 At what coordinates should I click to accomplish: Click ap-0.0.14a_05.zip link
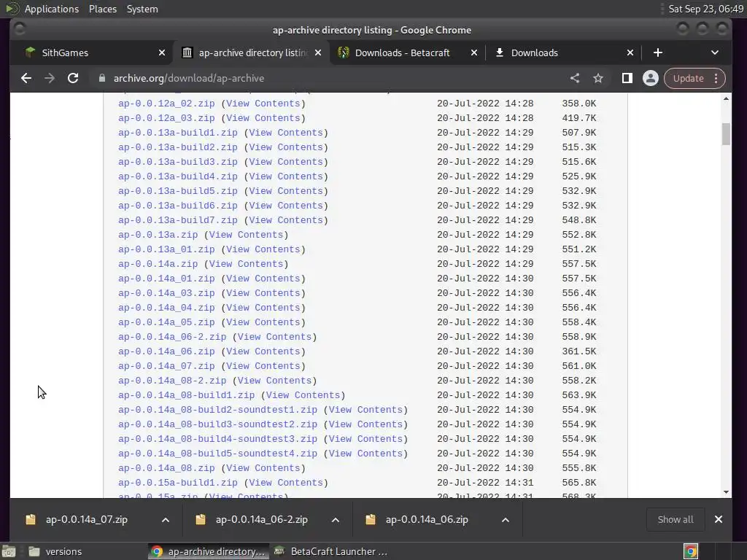pos(166,322)
